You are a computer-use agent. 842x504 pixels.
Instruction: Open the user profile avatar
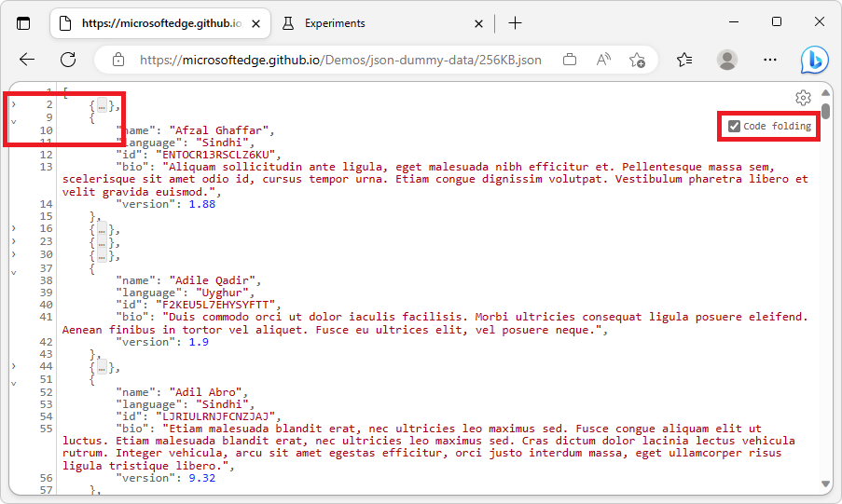pos(727,60)
